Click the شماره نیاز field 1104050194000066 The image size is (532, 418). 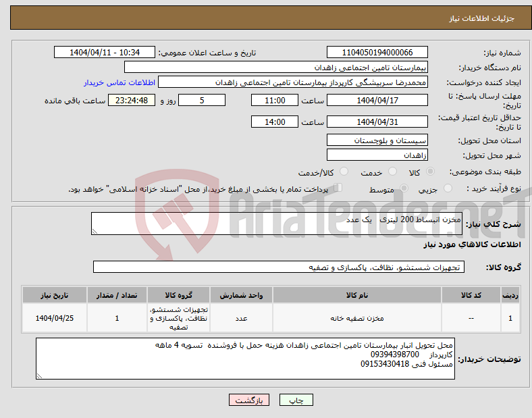pos(377,52)
